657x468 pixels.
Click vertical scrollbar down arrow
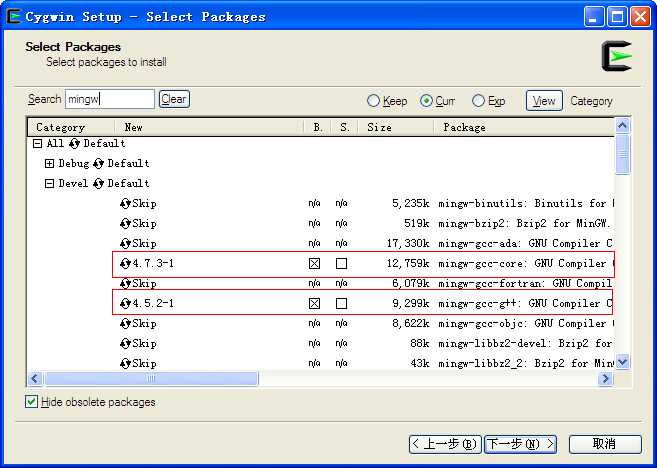pos(623,362)
